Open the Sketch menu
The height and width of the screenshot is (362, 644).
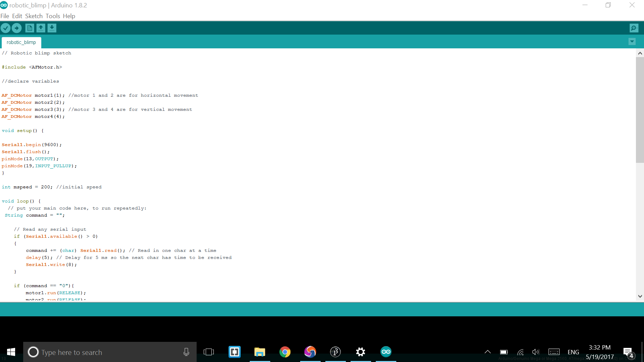(34, 16)
